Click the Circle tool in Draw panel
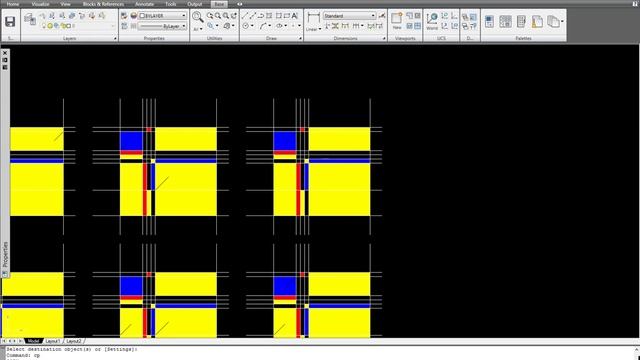This screenshot has height=360, width=640. click(246, 26)
